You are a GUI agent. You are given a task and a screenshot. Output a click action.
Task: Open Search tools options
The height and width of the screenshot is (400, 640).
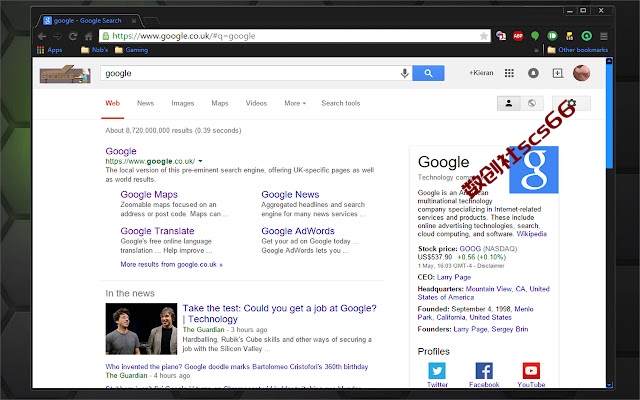click(340, 103)
